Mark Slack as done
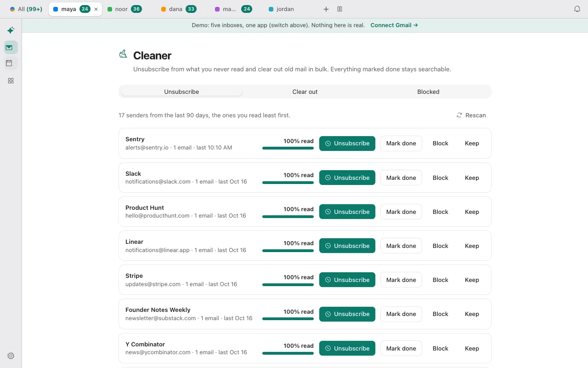 401,178
